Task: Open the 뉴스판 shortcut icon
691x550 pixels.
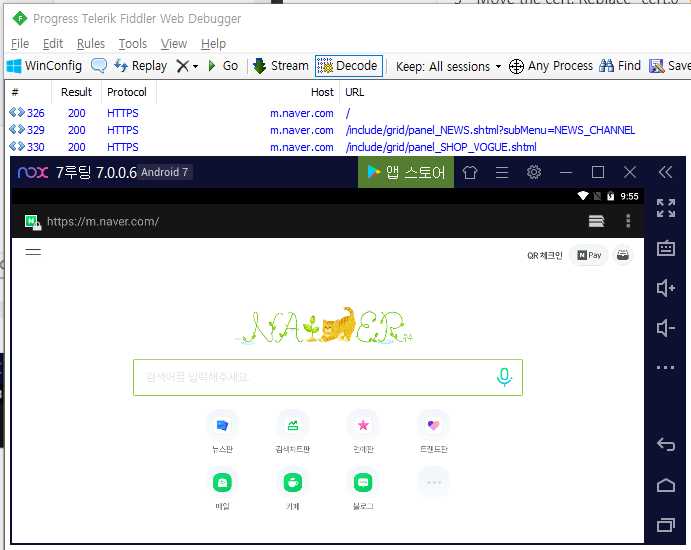Action: pos(222,425)
